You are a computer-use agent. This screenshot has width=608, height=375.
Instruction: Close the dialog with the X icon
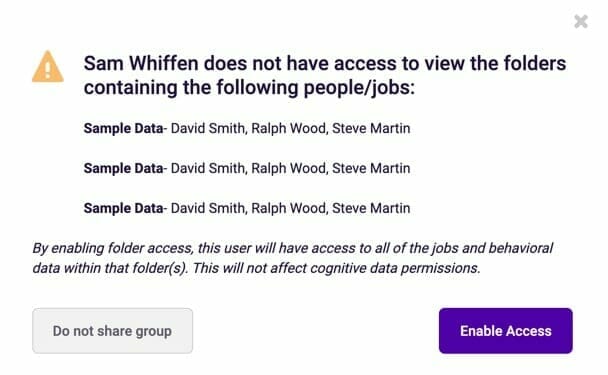pyautogui.click(x=581, y=21)
